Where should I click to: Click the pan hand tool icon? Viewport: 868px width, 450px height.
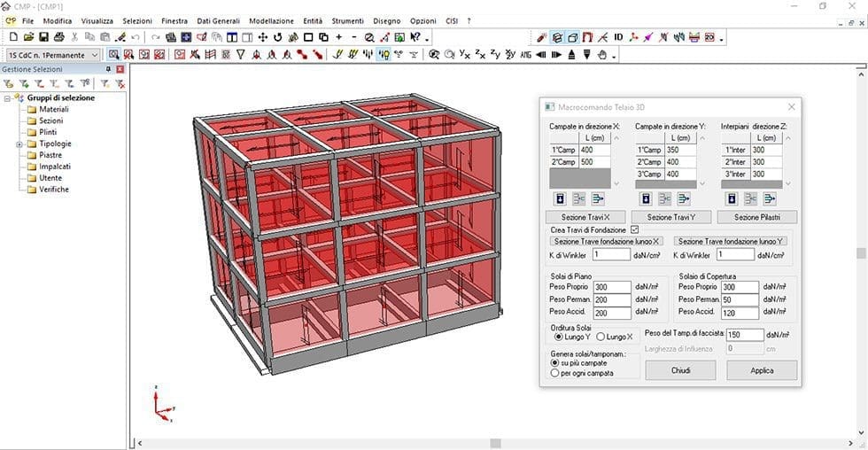[601, 55]
